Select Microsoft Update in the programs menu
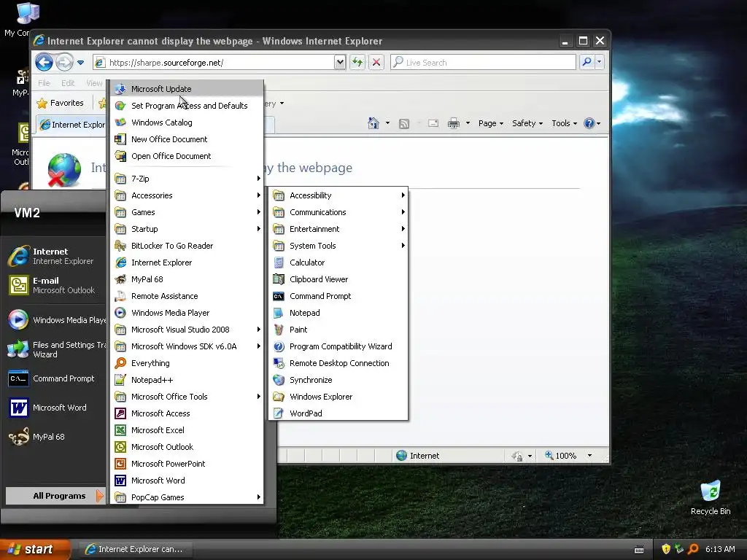 click(187, 89)
